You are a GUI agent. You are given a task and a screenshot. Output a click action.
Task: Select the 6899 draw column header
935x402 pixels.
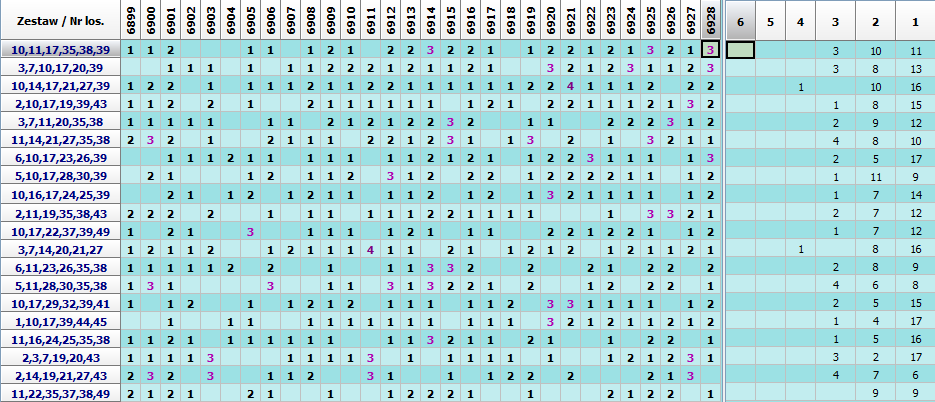[x=131, y=20]
